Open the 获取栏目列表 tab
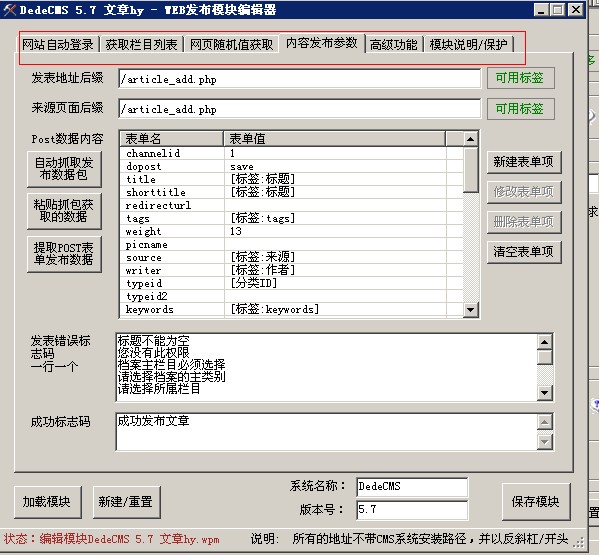This screenshot has width=599, height=555. point(141,44)
